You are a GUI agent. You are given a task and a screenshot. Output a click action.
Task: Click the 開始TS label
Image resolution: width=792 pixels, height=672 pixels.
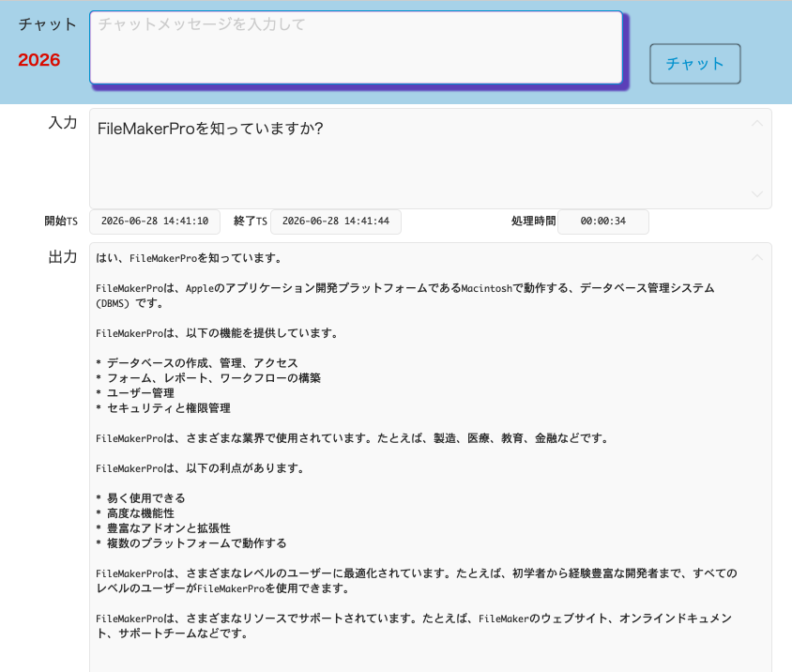click(x=61, y=221)
